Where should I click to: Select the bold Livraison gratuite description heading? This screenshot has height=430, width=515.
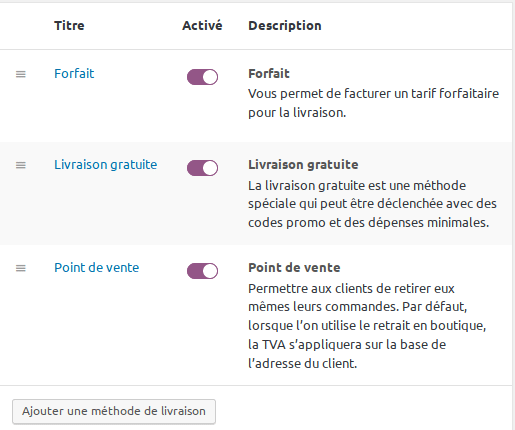pyautogui.click(x=303, y=164)
